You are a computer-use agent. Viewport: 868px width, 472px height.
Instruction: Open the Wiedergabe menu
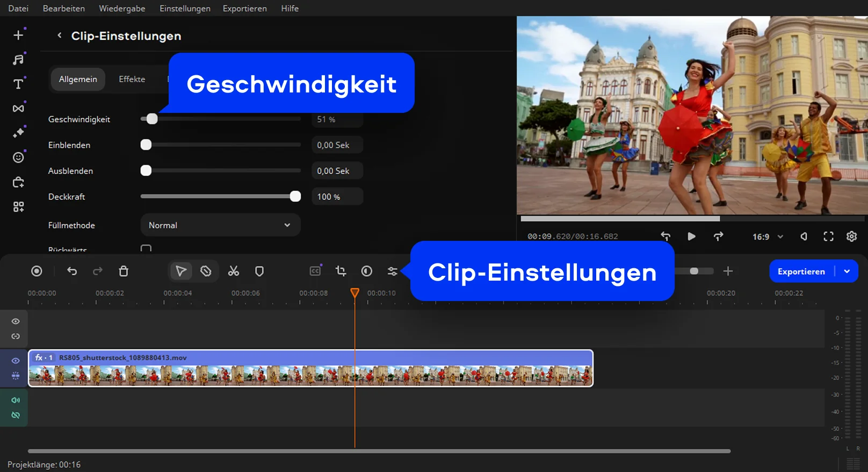point(122,9)
